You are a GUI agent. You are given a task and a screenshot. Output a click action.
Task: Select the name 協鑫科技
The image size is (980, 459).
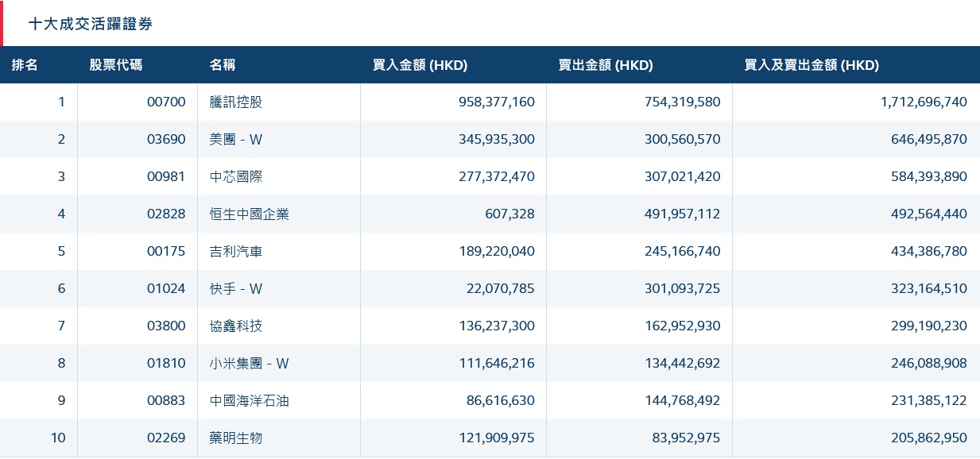point(236,326)
